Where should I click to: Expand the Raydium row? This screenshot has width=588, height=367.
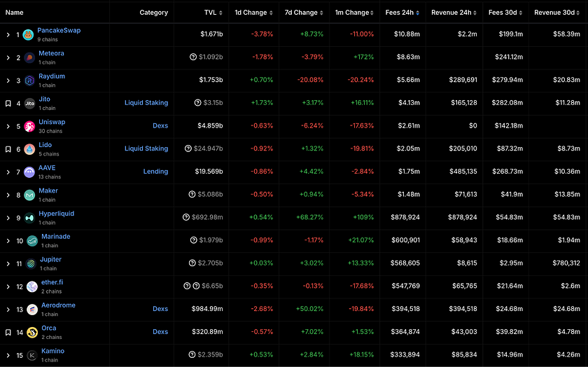[x=8, y=81]
